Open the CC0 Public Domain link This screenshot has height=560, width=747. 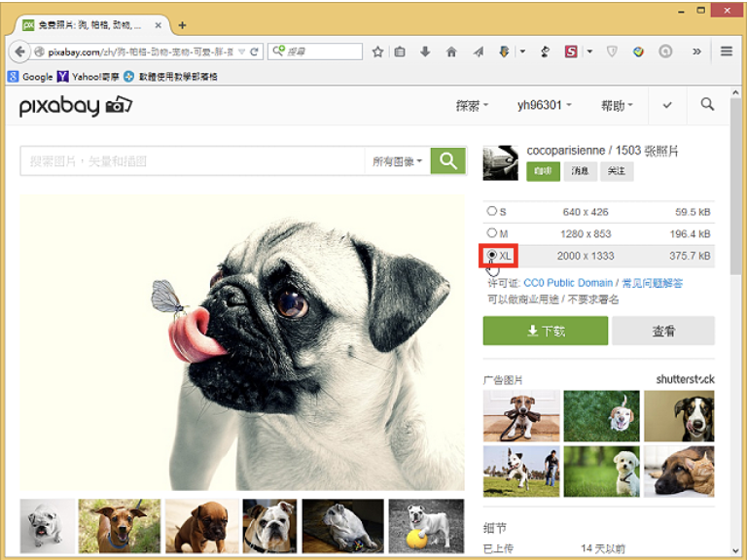point(568,283)
